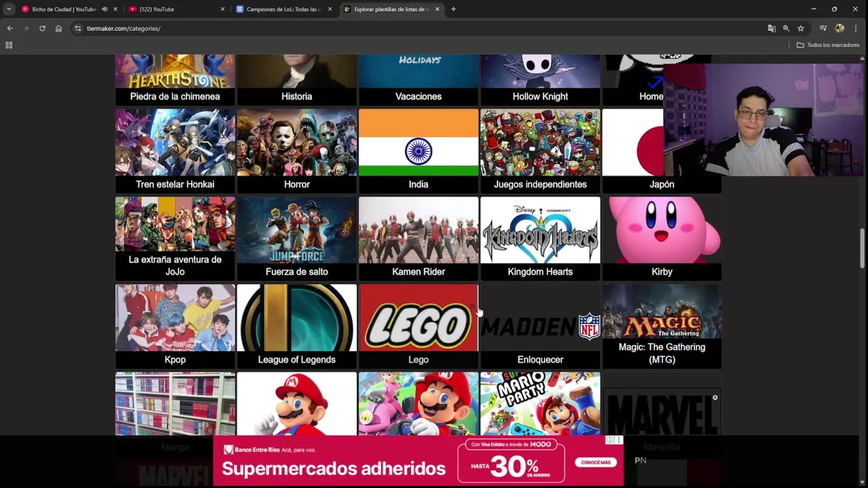Open Magic: The Gathering (MTG) category
The image size is (868, 488).
(662, 326)
